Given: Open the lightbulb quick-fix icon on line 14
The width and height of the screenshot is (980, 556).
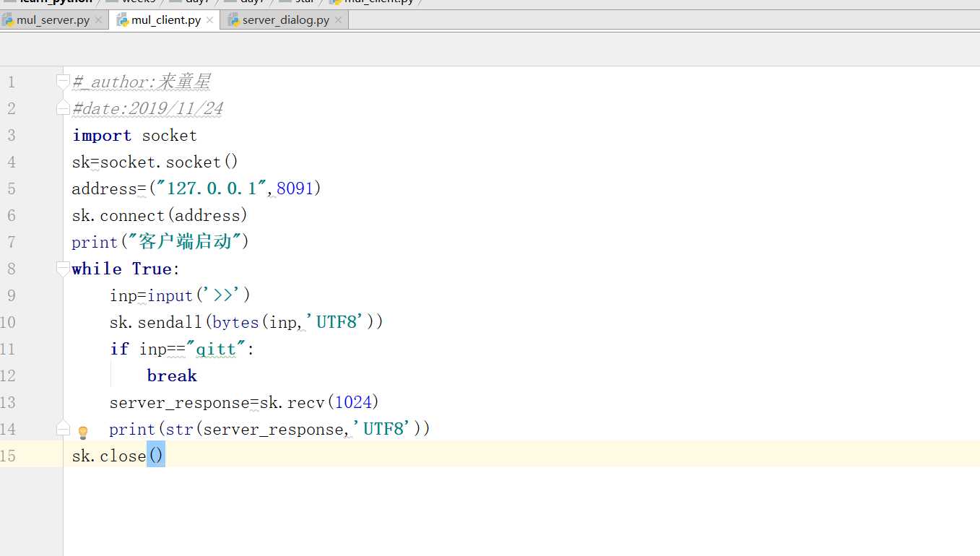Looking at the screenshot, I should point(83,432).
